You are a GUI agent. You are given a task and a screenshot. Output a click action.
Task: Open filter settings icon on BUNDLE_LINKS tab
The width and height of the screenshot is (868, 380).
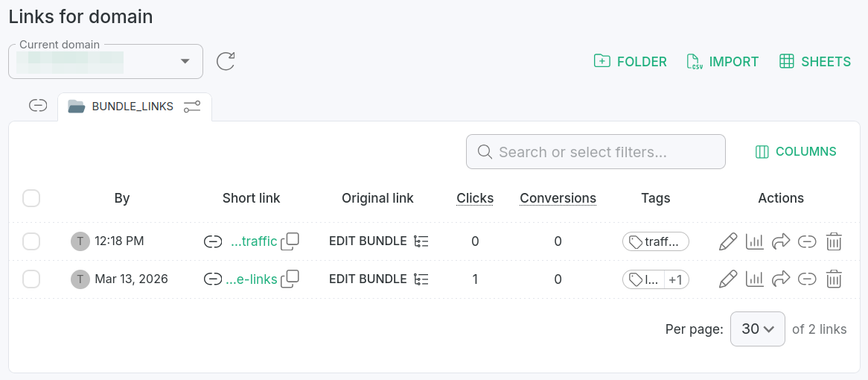click(192, 107)
